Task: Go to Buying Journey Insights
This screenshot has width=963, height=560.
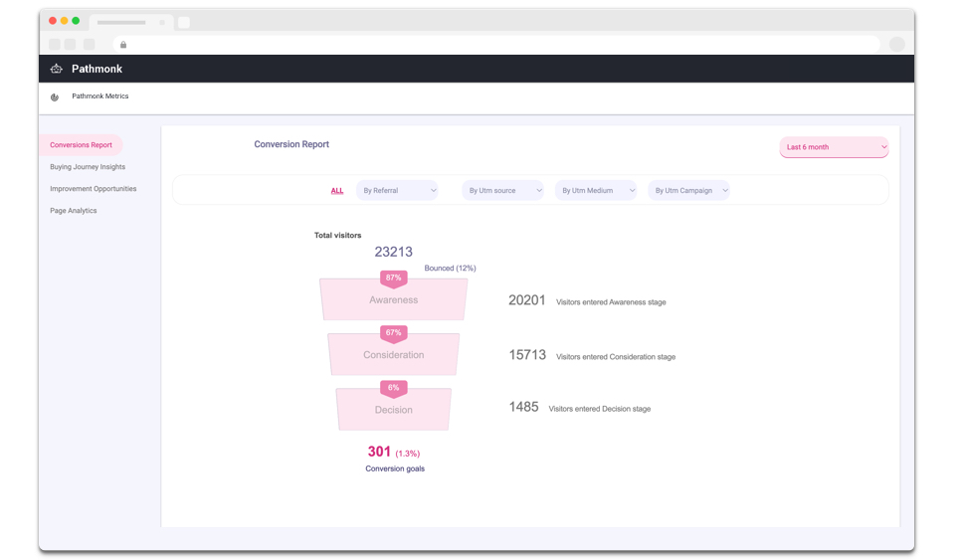Action: [88, 167]
